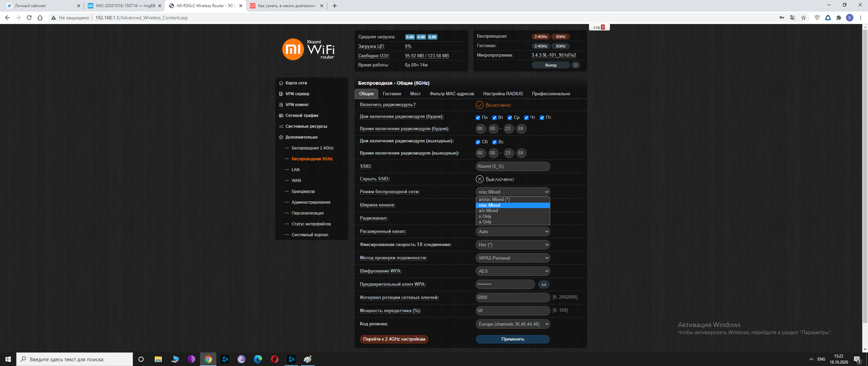Toggle Скрыть SSID Выключено switch
The width and height of the screenshot is (868, 366).
(495, 179)
